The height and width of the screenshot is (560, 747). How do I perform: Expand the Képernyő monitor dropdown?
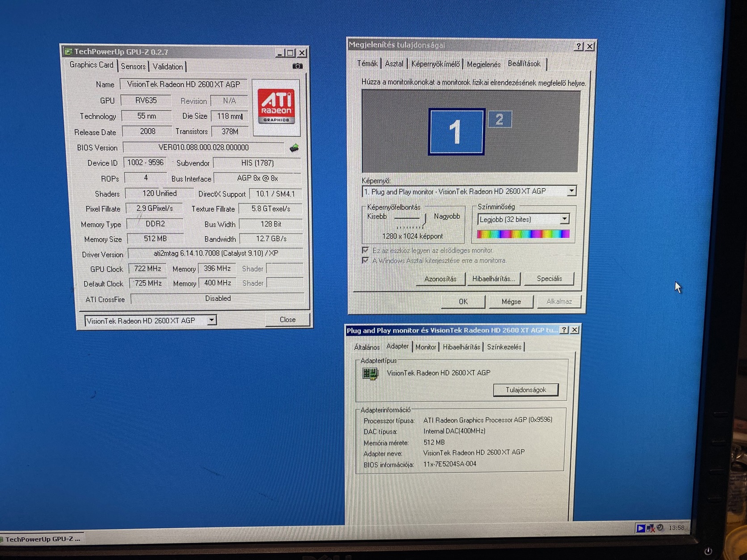(571, 191)
